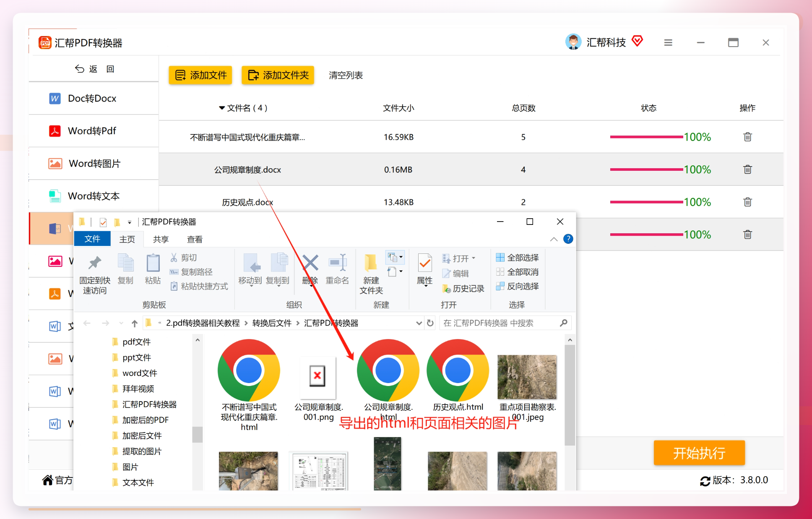Screen dimensions: 812x519
Task: Click 清空列表
Action: click(x=346, y=76)
